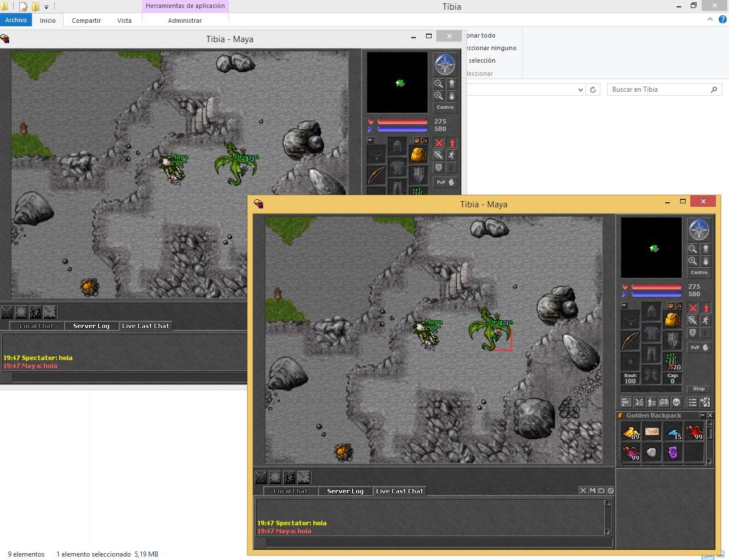Open the Archivo menu in Explorer
This screenshot has width=737, height=560.
(16, 20)
